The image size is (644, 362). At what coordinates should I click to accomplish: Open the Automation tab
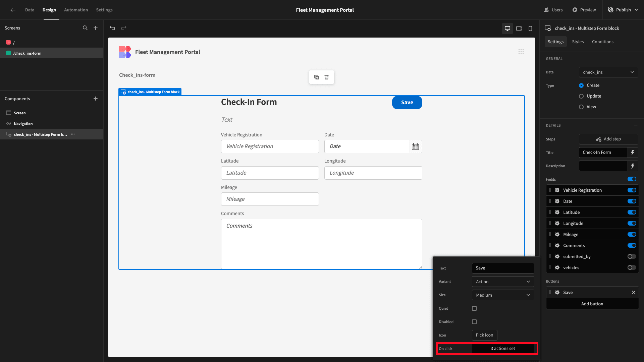[x=76, y=10]
